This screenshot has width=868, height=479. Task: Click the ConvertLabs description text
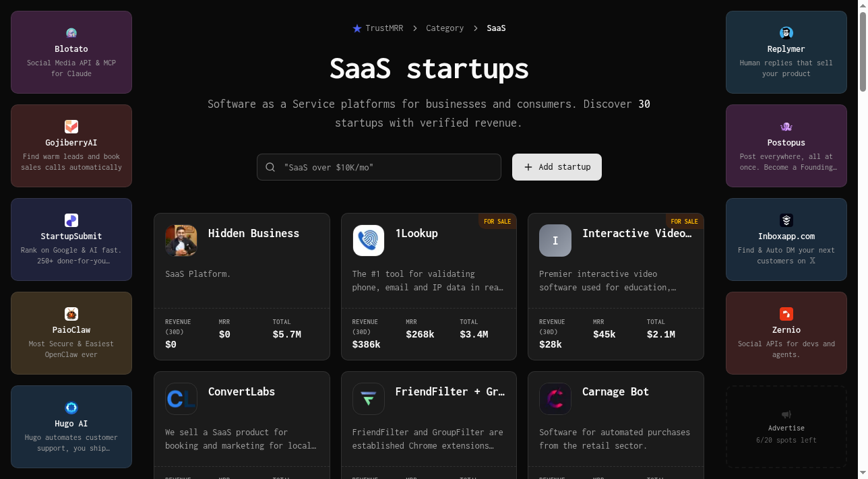(241, 439)
